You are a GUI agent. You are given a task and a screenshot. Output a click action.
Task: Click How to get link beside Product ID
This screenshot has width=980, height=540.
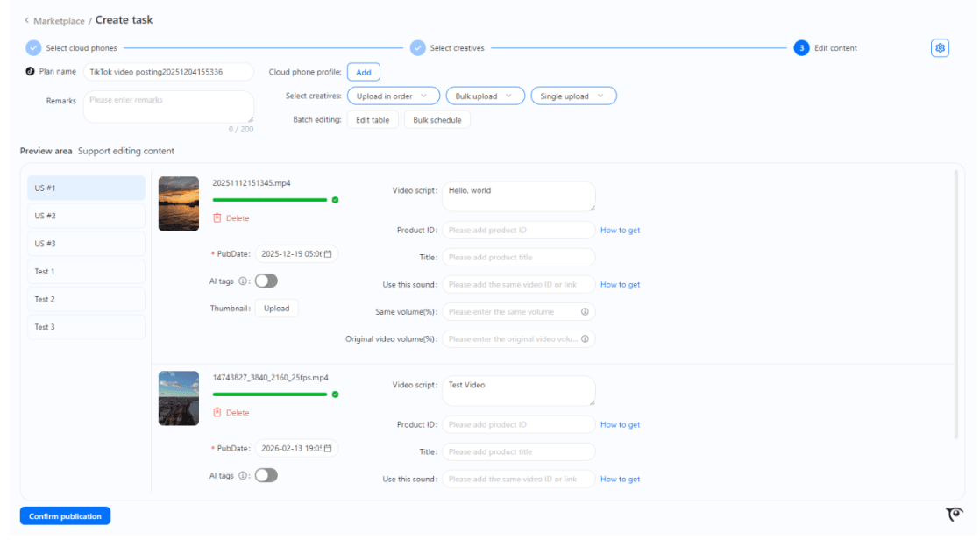click(x=620, y=231)
